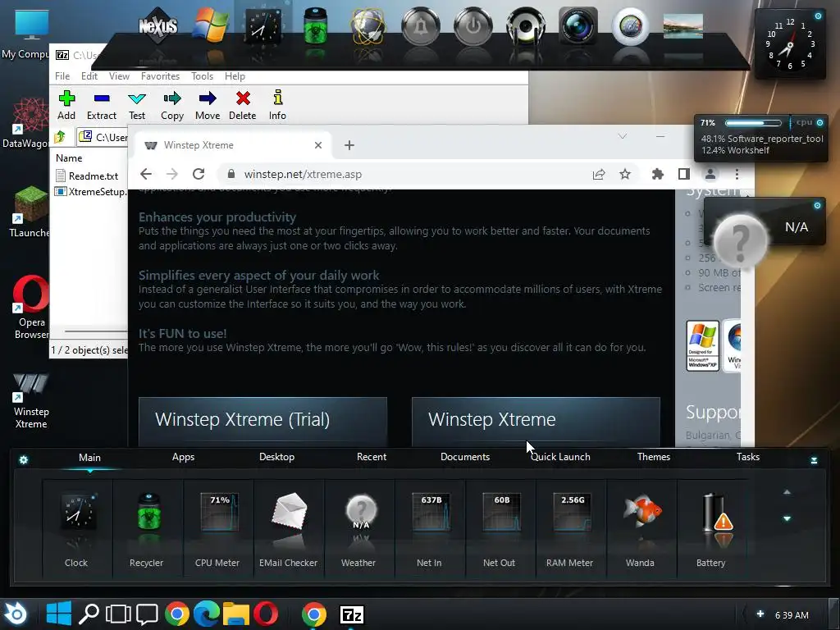Open the 7-Zip View menu

coord(119,76)
